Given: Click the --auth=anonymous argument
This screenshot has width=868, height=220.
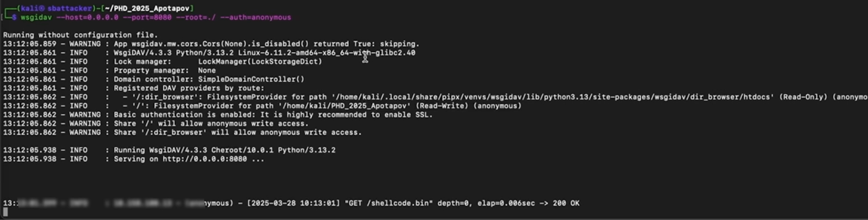Looking at the screenshot, I should [x=256, y=17].
